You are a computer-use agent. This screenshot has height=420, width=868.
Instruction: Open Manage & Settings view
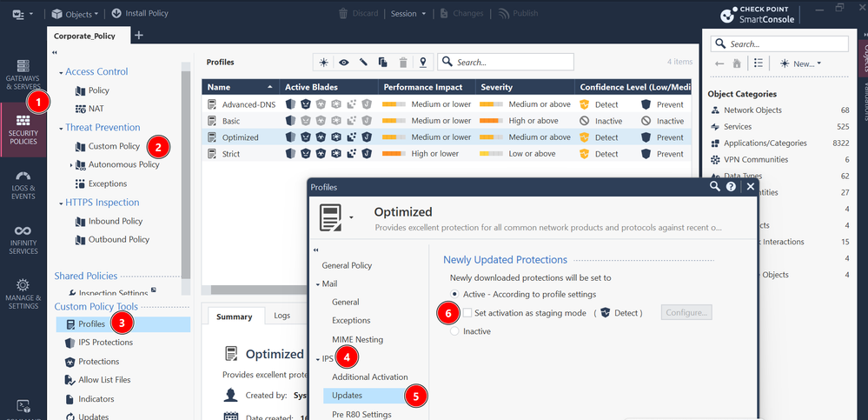point(23,294)
